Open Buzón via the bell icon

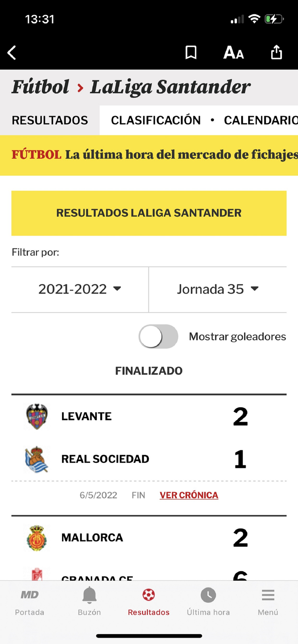click(89, 596)
